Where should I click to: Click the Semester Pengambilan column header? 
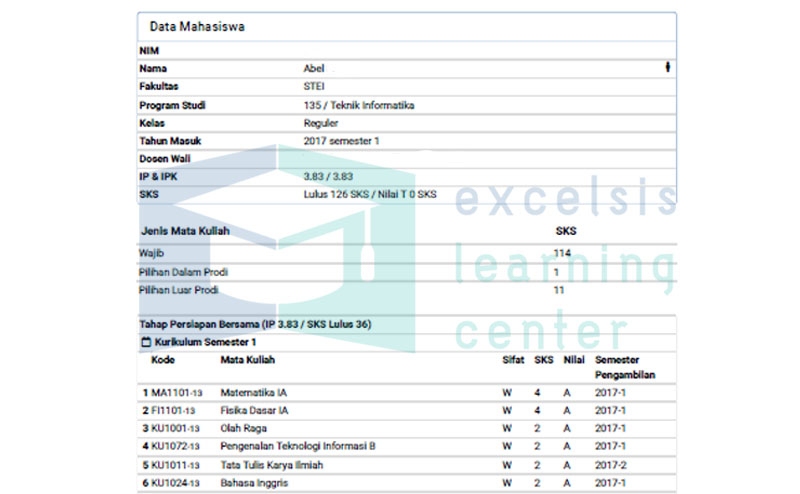pos(617,367)
